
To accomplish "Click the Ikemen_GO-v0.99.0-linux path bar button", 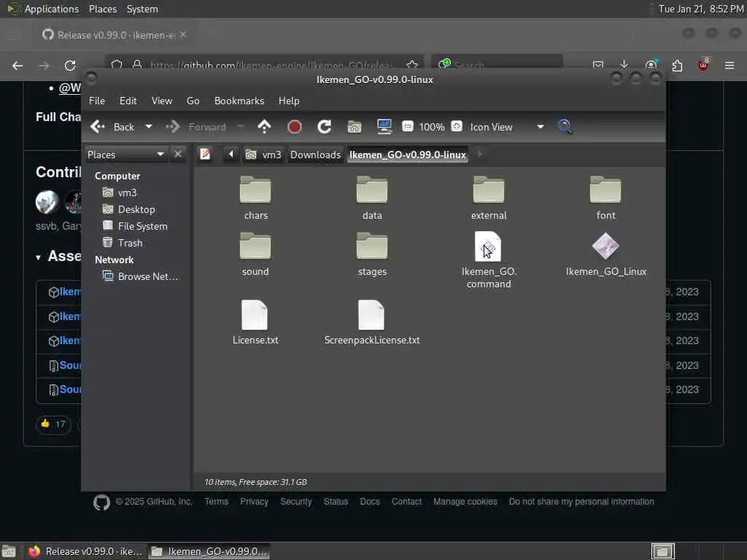I will [407, 155].
